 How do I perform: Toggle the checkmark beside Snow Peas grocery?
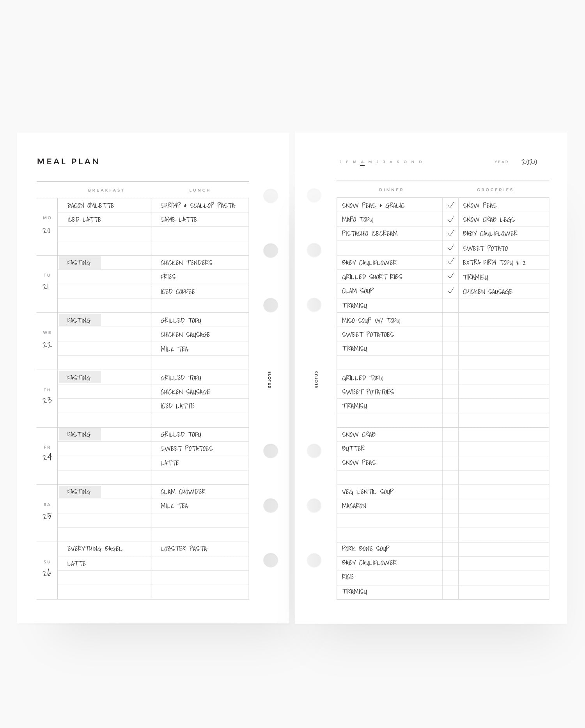(x=450, y=205)
